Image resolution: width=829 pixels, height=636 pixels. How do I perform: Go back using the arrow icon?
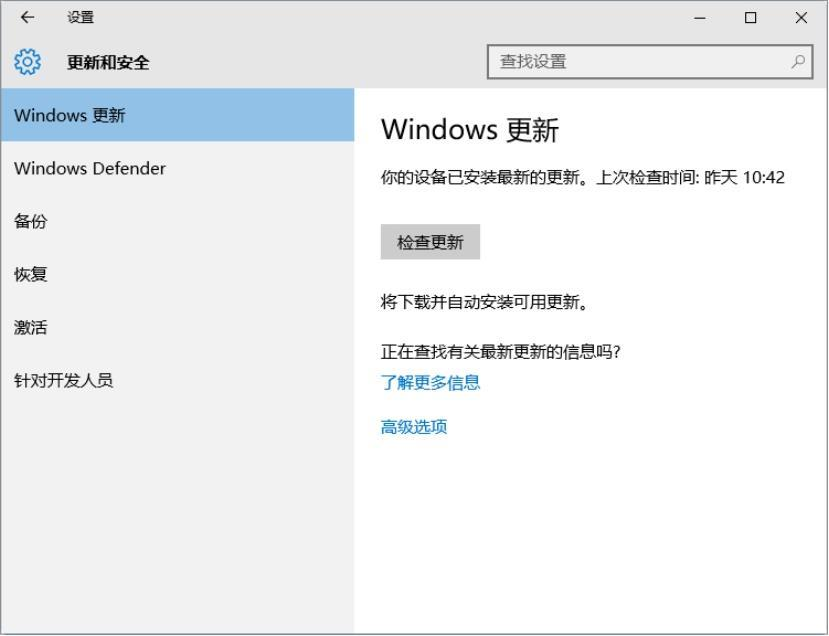point(27,17)
